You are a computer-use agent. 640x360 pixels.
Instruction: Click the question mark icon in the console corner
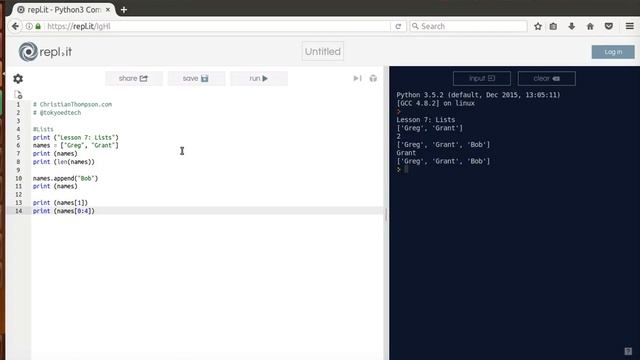tap(628, 351)
